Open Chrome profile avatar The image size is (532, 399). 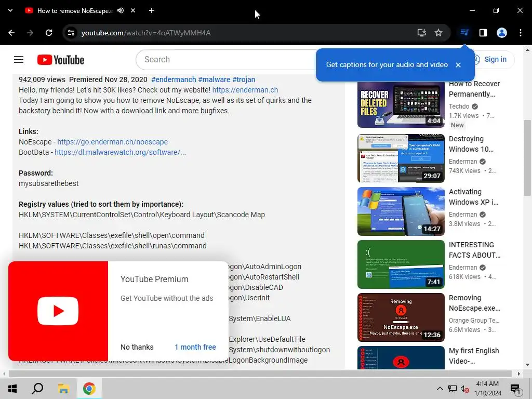(x=502, y=33)
